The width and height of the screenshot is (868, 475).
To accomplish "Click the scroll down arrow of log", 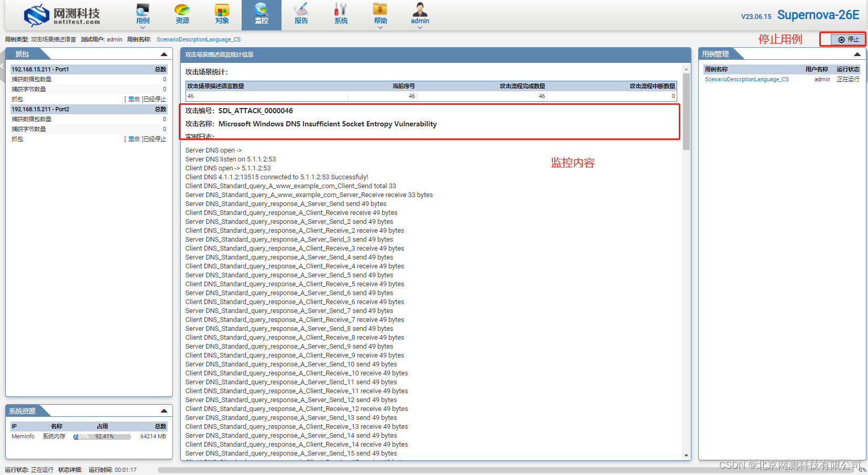I will click(686, 456).
